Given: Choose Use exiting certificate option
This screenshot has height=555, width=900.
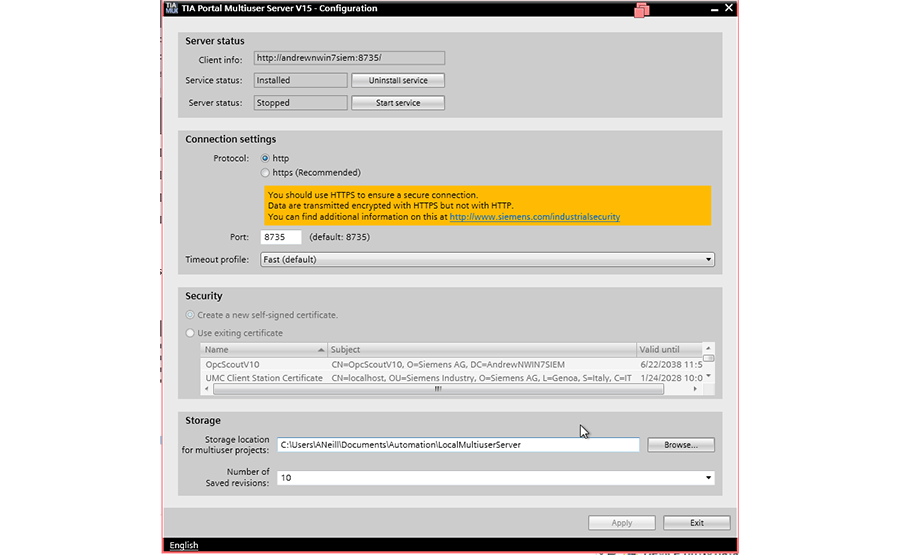Looking at the screenshot, I should [190, 333].
